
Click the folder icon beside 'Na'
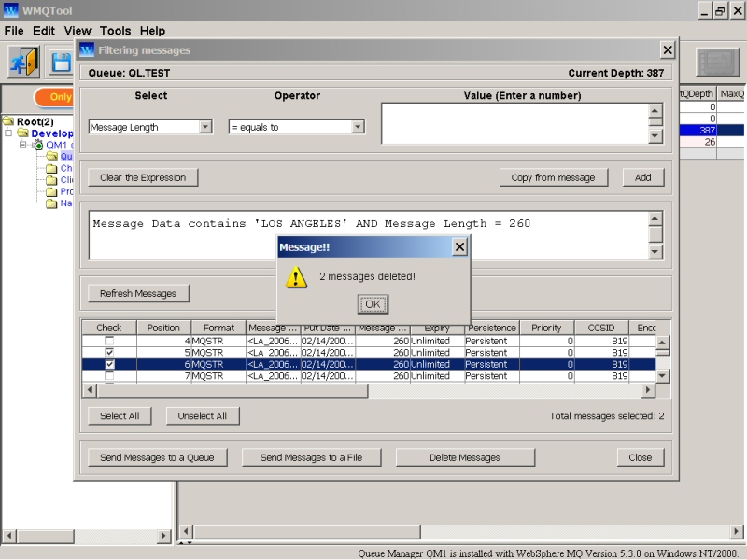52,203
